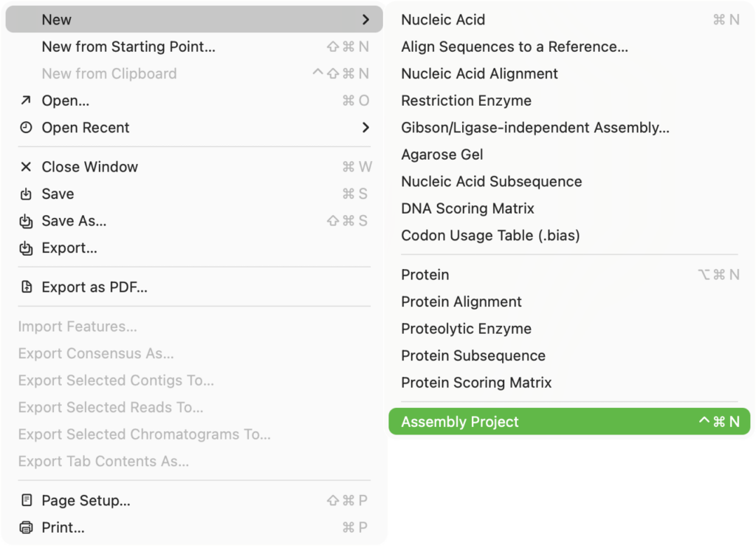Choose Assembly Project
756x546 pixels.
[x=459, y=421]
